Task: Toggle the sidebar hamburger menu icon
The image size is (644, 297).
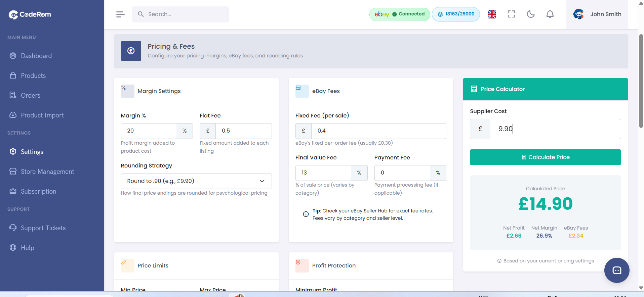Action: (x=120, y=14)
